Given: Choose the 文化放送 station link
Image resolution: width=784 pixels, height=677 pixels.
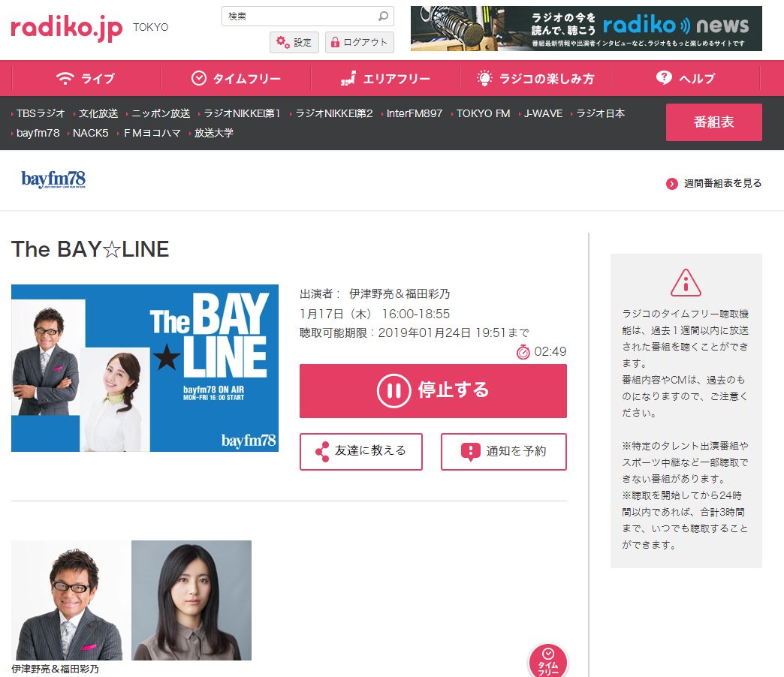Looking at the screenshot, I should 98,113.
